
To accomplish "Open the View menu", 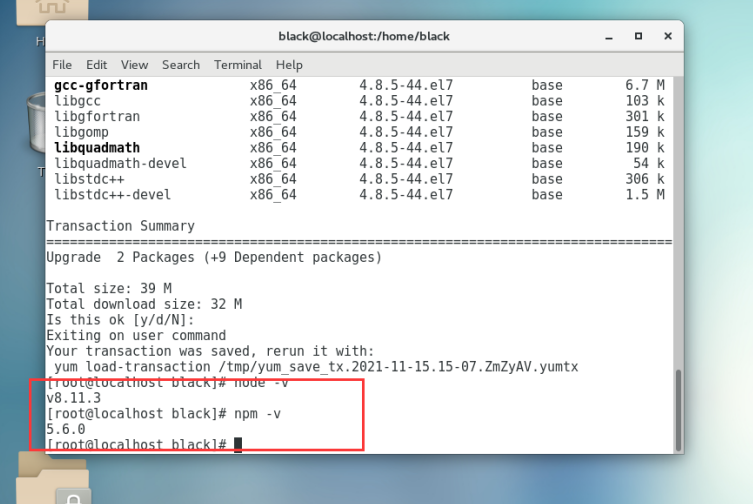I will [134, 65].
